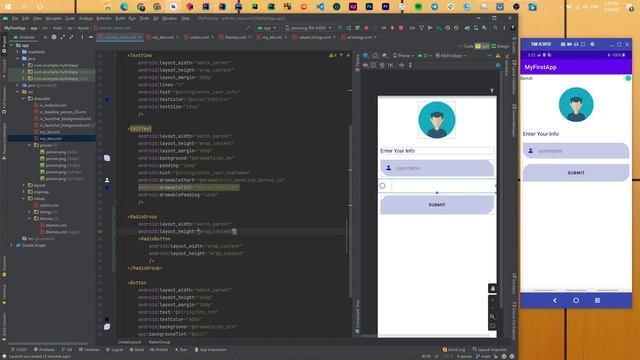Expand Gradle Scripts in project tree
Image resolution: width=640 pixels, height=360 pixels.
[x=11, y=245]
